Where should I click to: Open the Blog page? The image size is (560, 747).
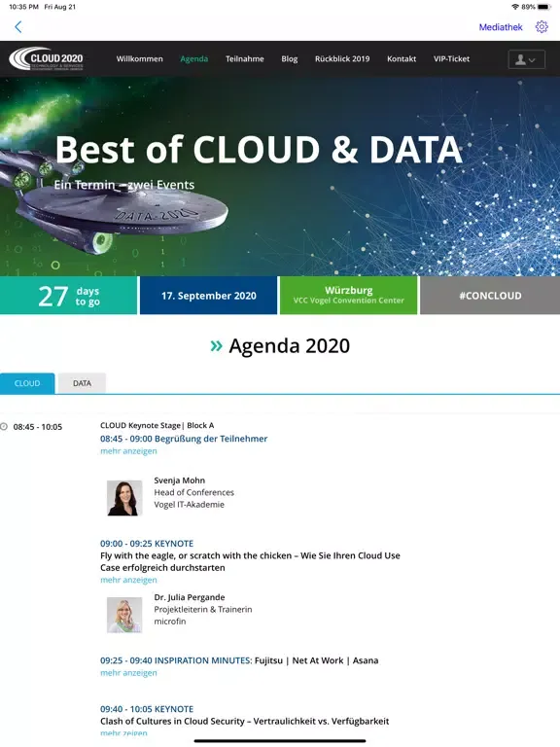click(x=289, y=58)
